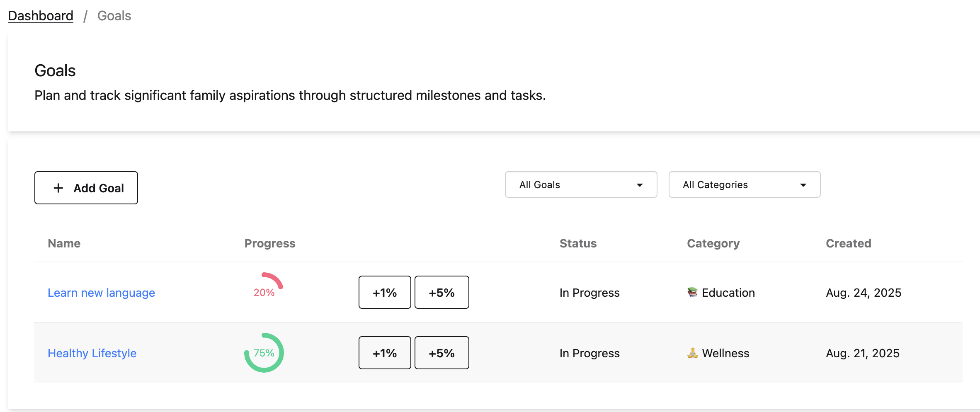The image size is (980, 412).
Task: Click the Wellness meditation icon
Action: (692, 353)
